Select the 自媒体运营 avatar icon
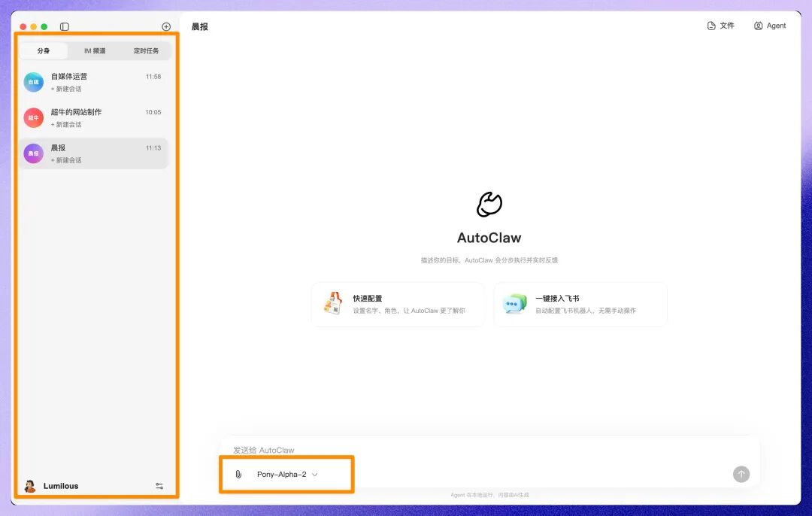This screenshot has width=812, height=516. pyautogui.click(x=34, y=82)
